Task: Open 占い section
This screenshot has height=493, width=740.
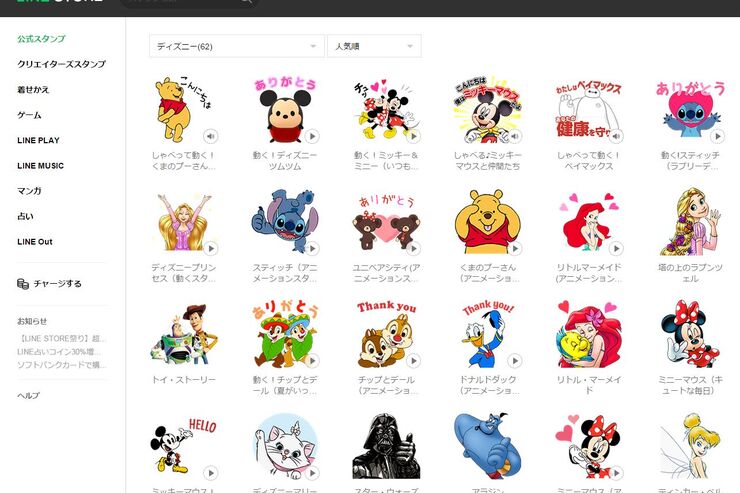Action: pos(25,217)
